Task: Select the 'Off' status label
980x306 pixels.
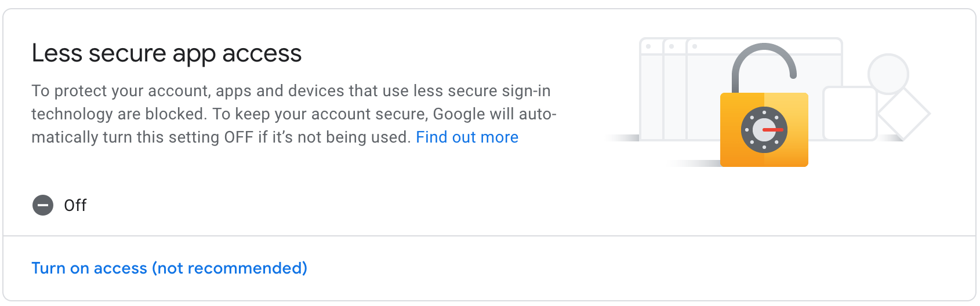Action: [x=75, y=205]
